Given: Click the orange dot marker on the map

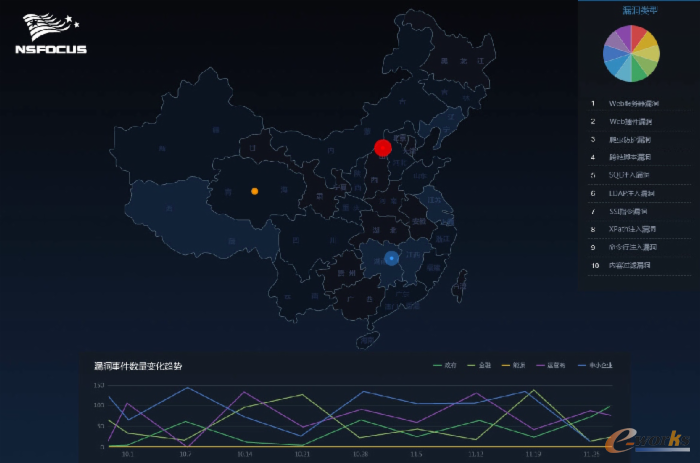Looking at the screenshot, I should pyautogui.click(x=255, y=191).
